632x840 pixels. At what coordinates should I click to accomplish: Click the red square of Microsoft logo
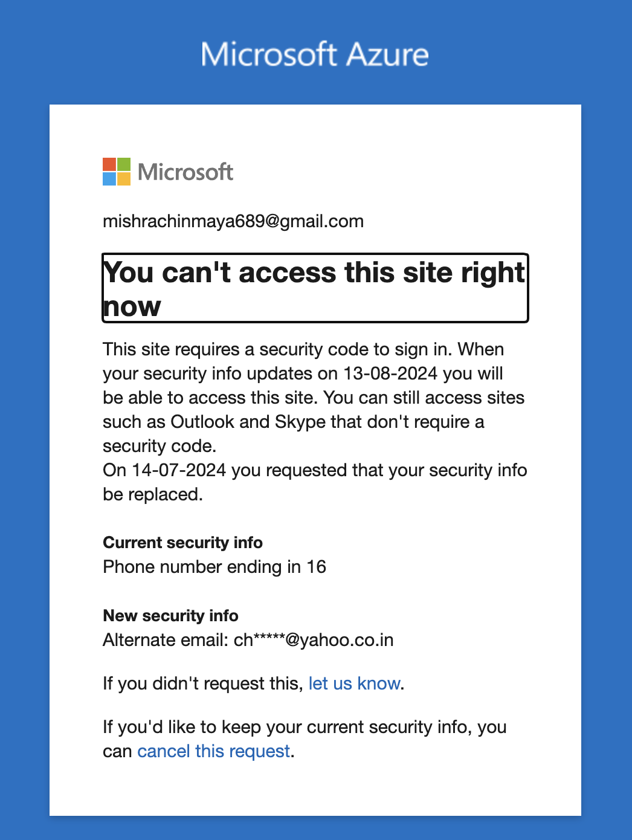[x=109, y=164]
